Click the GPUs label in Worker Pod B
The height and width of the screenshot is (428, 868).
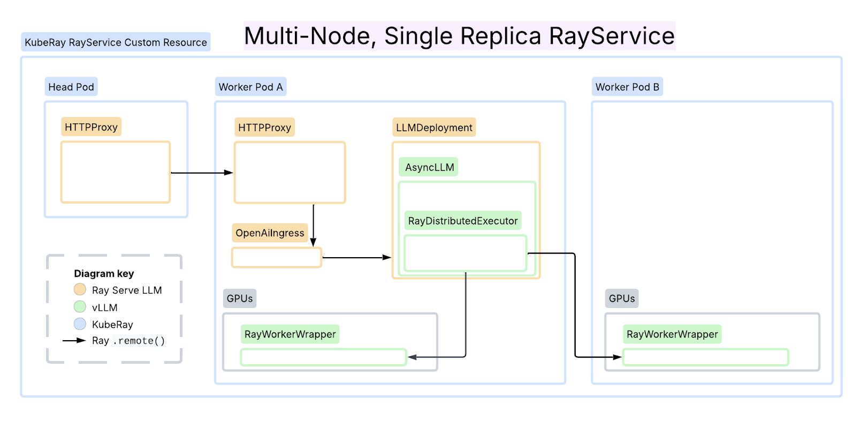pyautogui.click(x=622, y=298)
